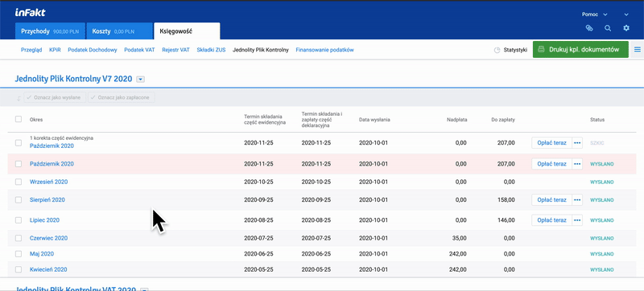Image resolution: width=644 pixels, height=291 pixels.
Task: Check the Maj 2020 row checkbox
Action: [19, 254]
